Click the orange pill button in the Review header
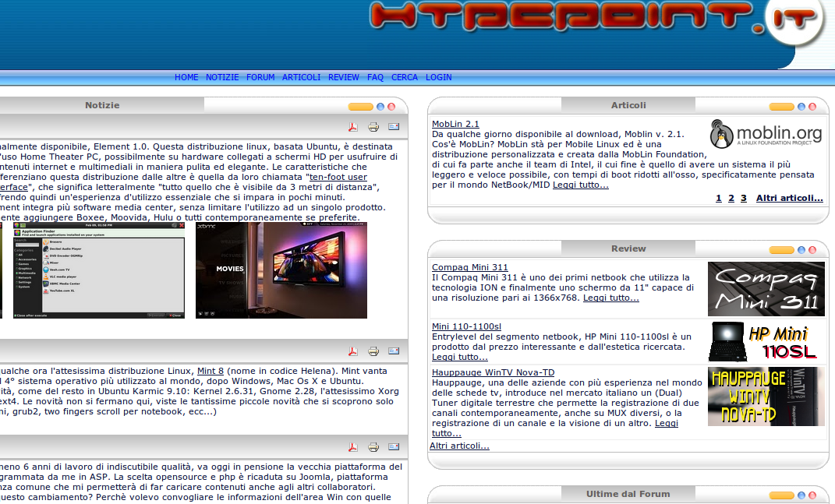Screen dimensions: 835x504 (x=782, y=249)
